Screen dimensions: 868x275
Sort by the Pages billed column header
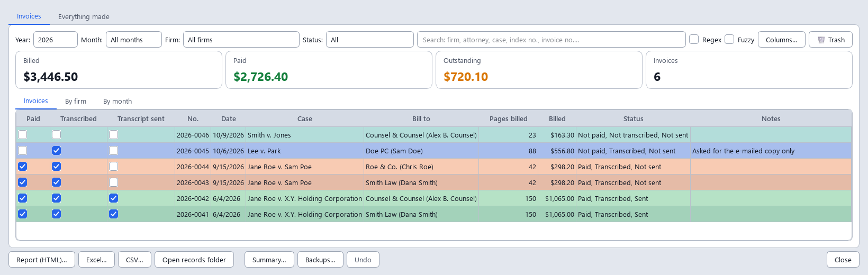coord(509,119)
